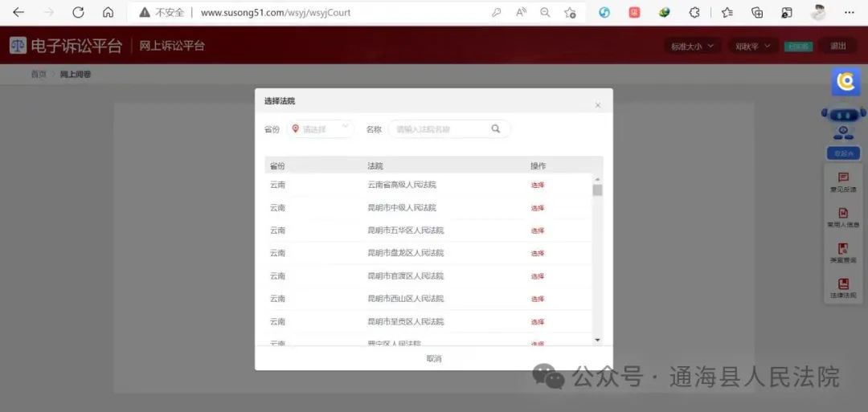868x412 pixels.
Task: Open the password key icon in address bar
Action: point(496,12)
